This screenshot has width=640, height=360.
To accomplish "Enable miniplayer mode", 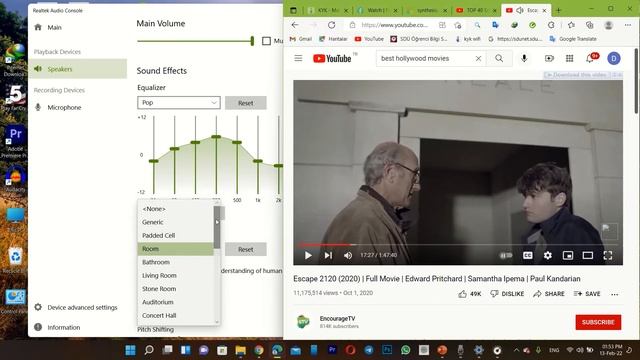I will [568, 256].
